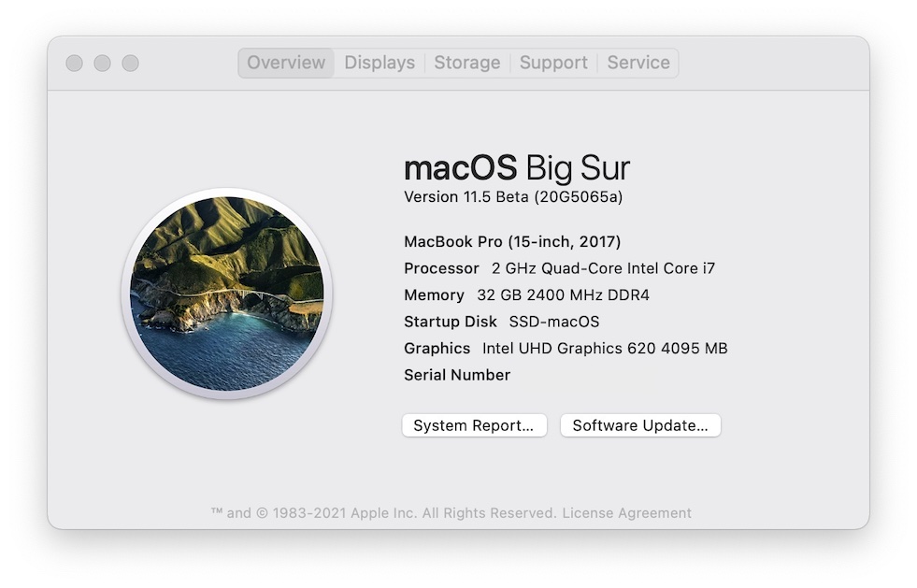Click the Intel UHD Graphics 620 line
Screen dimensions: 917x588
(x=566, y=349)
